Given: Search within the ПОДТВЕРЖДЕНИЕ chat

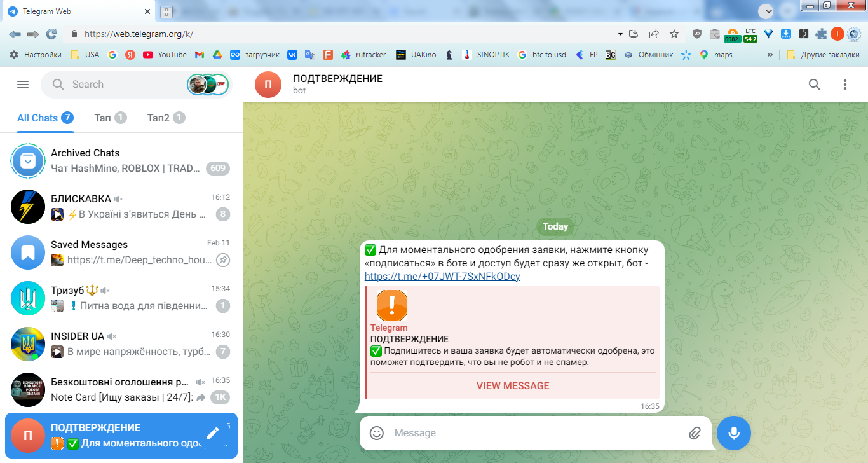Looking at the screenshot, I should 815,85.
